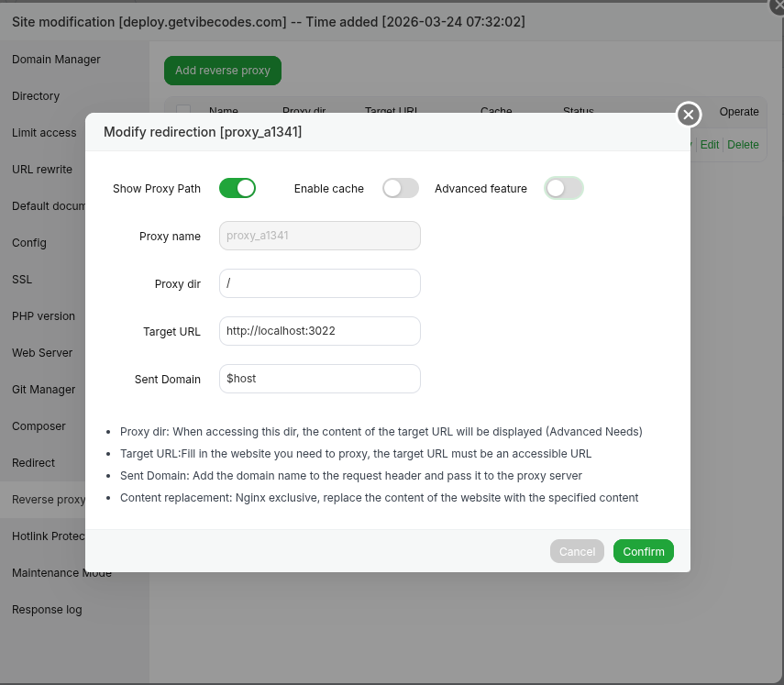Close the Modify redirection dialog
Screen dimensions: 784x685
click(x=689, y=114)
